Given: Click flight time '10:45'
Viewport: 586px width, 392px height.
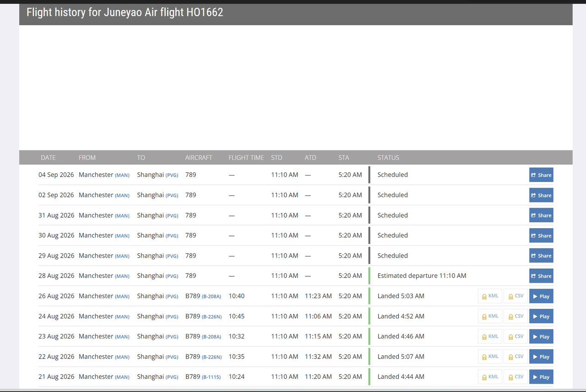Looking at the screenshot, I should (x=237, y=316).
